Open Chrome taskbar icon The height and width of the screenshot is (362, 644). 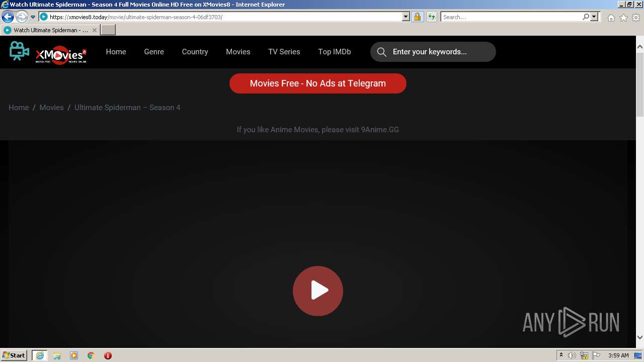point(91,355)
